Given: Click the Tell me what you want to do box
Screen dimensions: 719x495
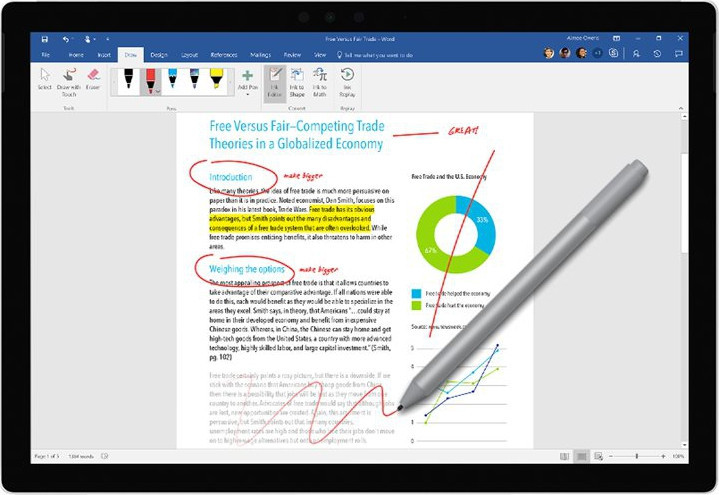Looking at the screenshot, I should click(370, 54).
